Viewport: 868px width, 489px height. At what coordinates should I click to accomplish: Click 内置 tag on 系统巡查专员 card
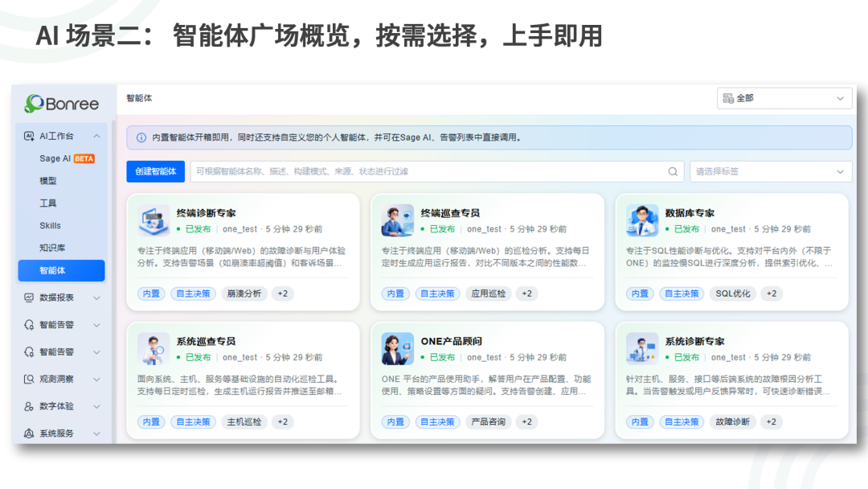[x=151, y=422]
